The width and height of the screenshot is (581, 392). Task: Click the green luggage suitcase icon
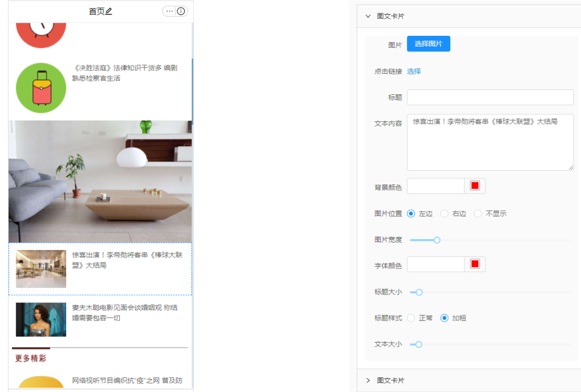click(41, 88)
